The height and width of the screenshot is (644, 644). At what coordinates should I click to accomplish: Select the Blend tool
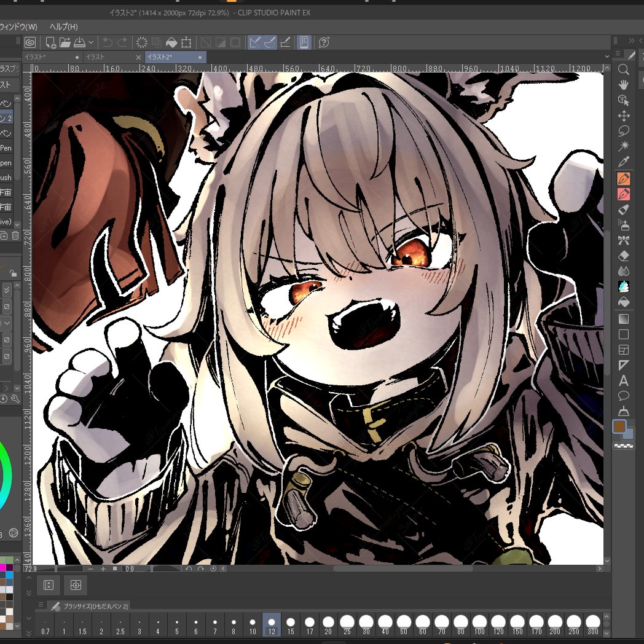pos(624,271)
